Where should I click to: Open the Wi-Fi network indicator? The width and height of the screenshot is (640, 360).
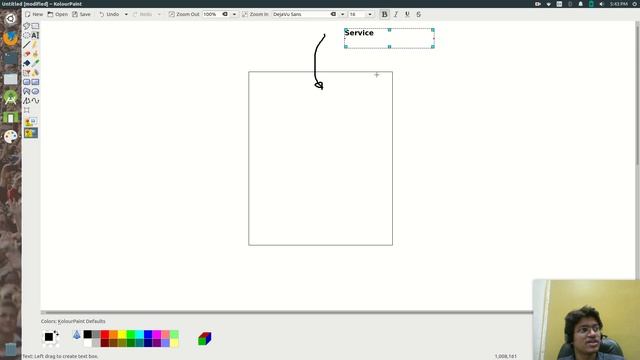[549, 4]
